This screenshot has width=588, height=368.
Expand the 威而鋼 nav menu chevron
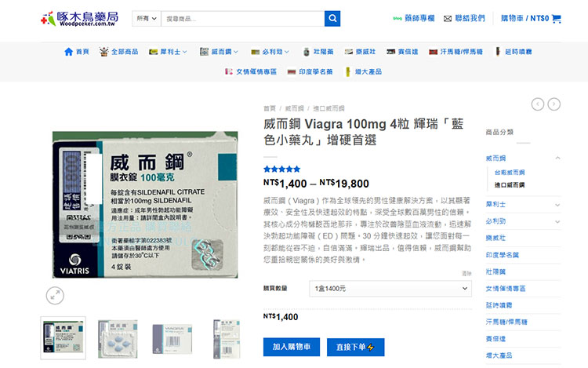[235, 52]
